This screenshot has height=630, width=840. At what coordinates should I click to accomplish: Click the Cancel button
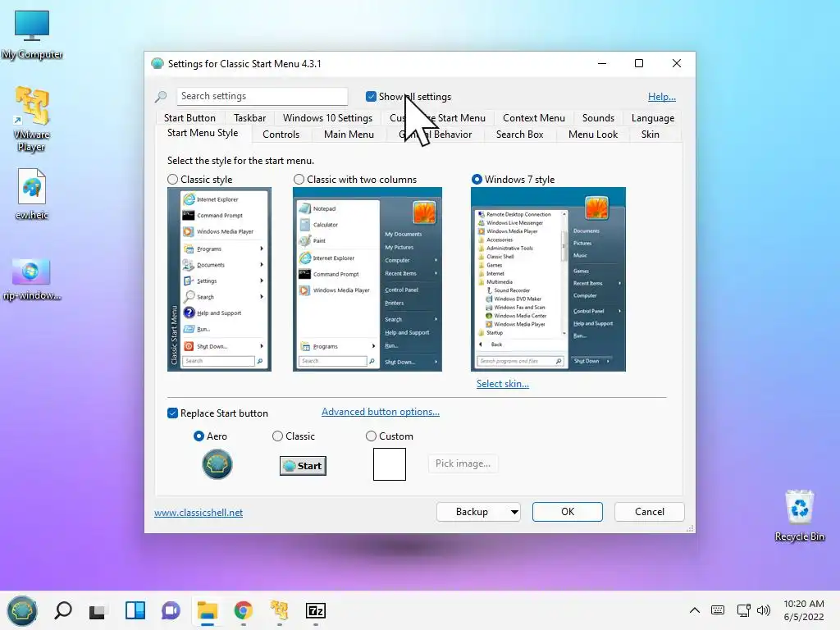(x=650, y=512)
